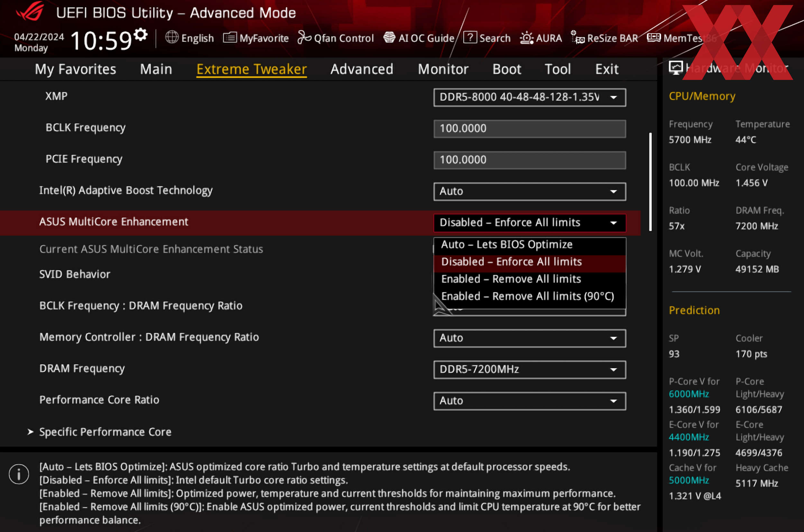The image size is (804, 532).
Task: Launch AI OC Guide icon
Action: pos(389,38)
